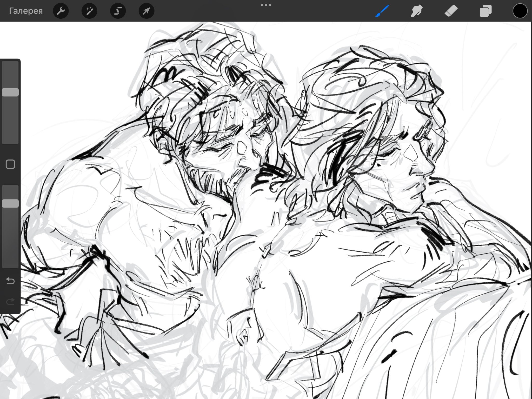This screenshot has height=399, width=532.
Task: Tap the square modify button on sidebar
Action: coord(10,164)
